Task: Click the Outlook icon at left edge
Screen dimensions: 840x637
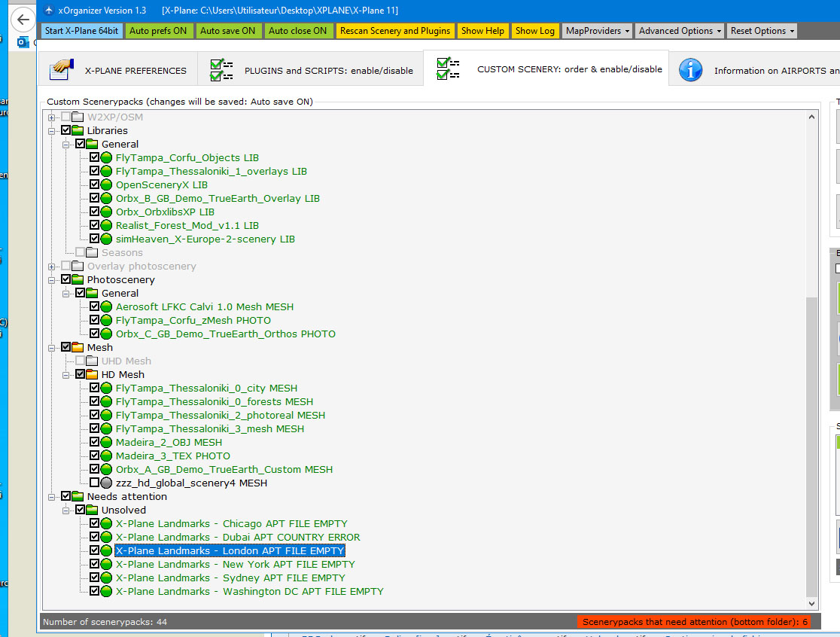Action: (23, 42)
